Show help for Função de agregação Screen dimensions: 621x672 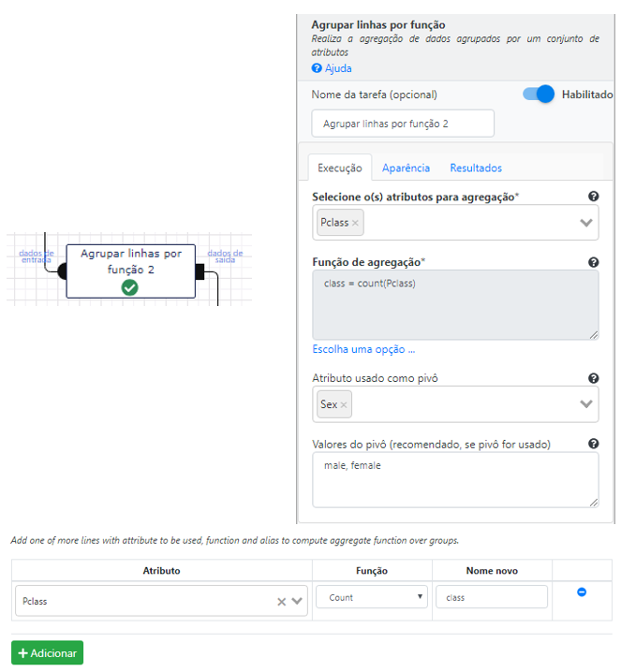tap(593, 262)
